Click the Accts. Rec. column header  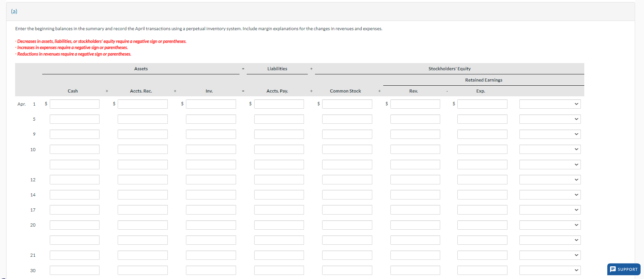141,91
